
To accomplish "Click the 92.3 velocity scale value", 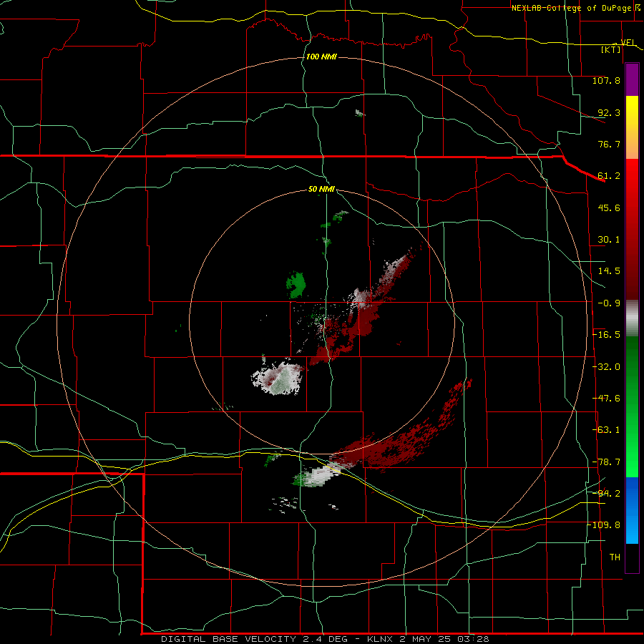I will pos(609,112).
